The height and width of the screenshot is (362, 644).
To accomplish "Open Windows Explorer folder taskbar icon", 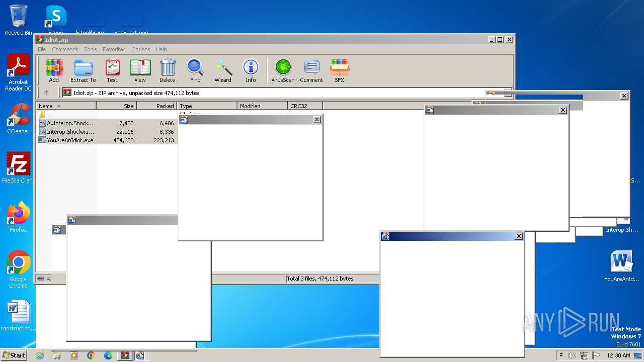I will point(57,355).
